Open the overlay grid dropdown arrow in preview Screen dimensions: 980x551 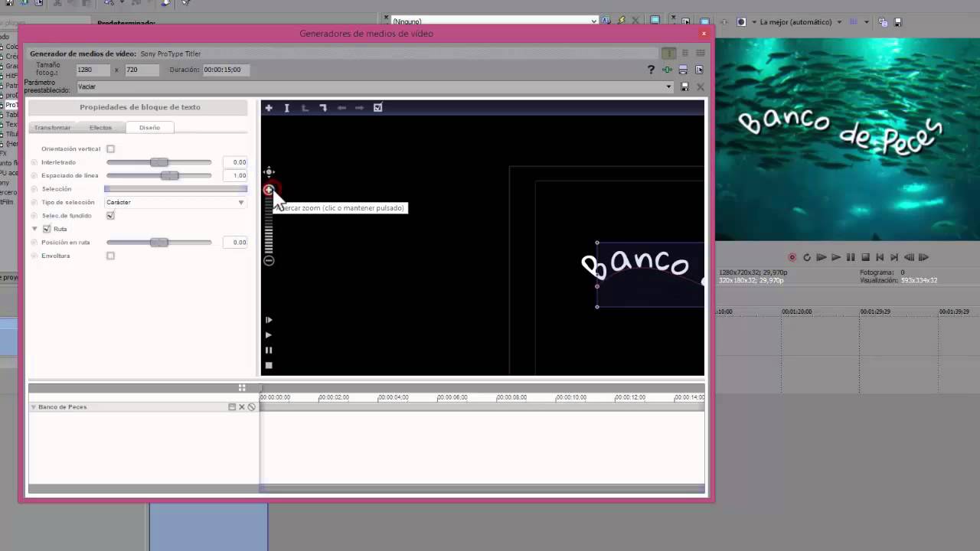(865, 22)
